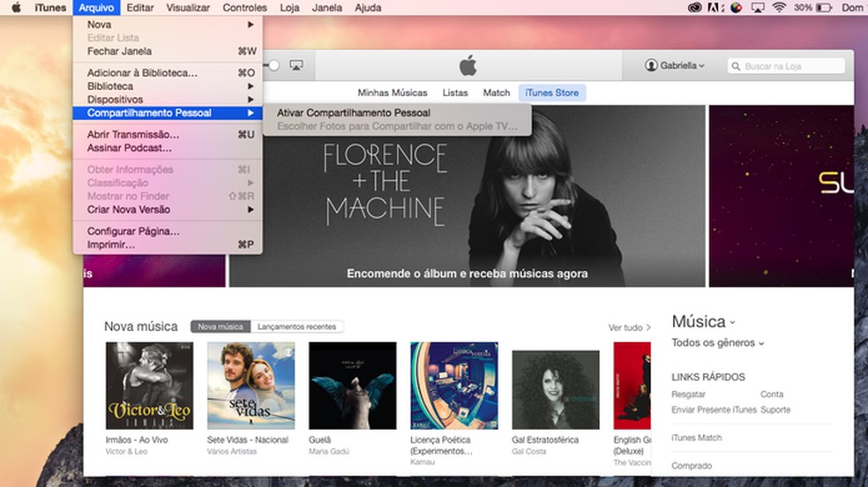Select the Nova música toggle button
The height and width of the screenshot is (487, 868).
point(221,326)
